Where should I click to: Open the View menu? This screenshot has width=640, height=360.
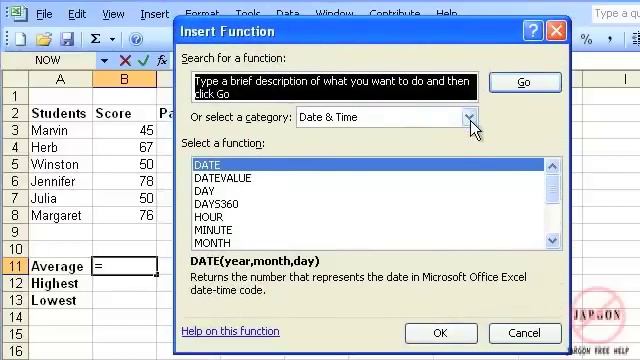[x=113, y=14]
